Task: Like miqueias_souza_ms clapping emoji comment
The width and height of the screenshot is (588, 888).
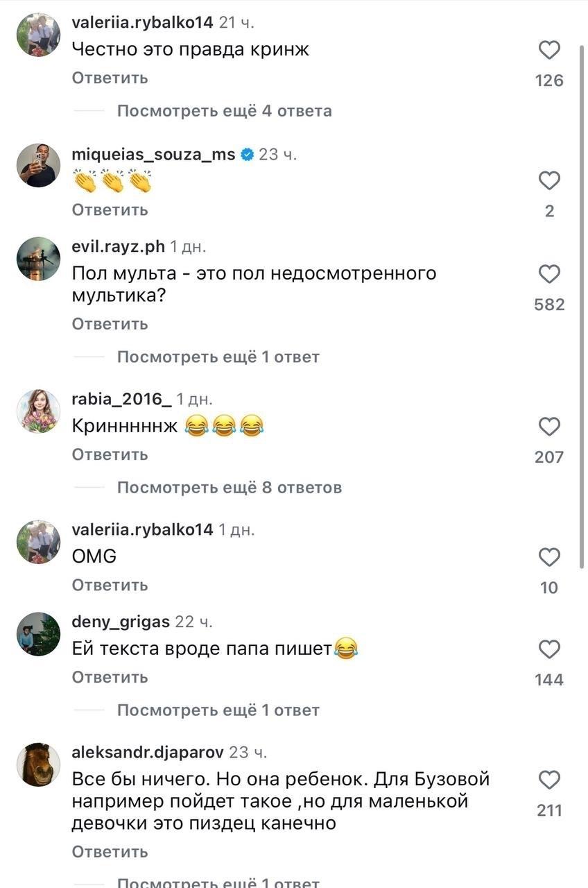Action: [549, 181]
